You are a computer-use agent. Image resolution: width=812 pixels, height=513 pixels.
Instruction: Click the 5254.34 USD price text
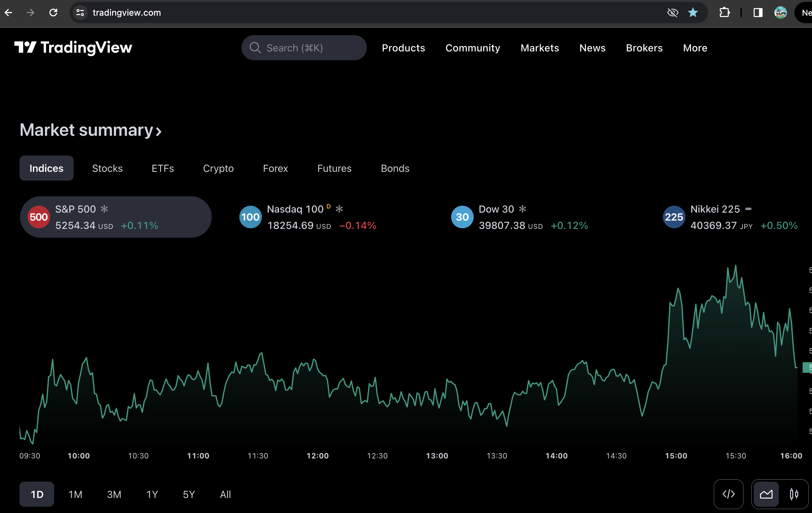coord(84,225)
